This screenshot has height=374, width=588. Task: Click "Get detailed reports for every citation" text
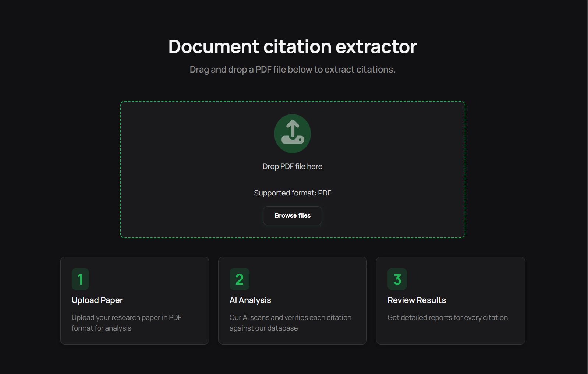(447, 317)
